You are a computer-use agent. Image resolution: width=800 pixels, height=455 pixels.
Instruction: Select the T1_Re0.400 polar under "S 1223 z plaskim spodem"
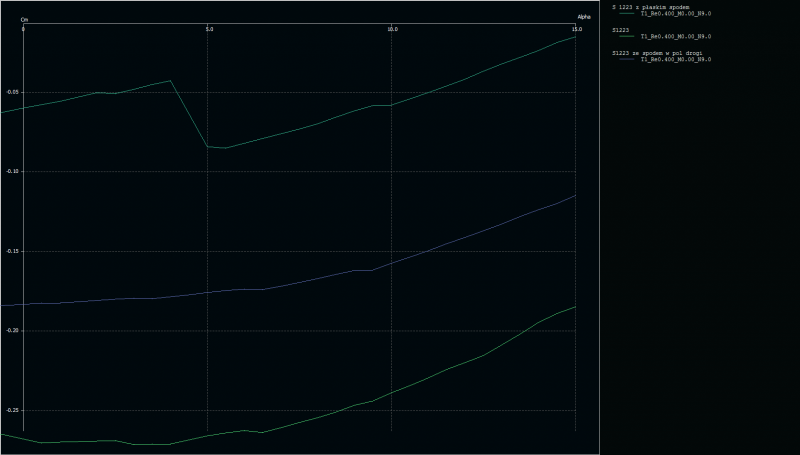click(x=675, y=14)
